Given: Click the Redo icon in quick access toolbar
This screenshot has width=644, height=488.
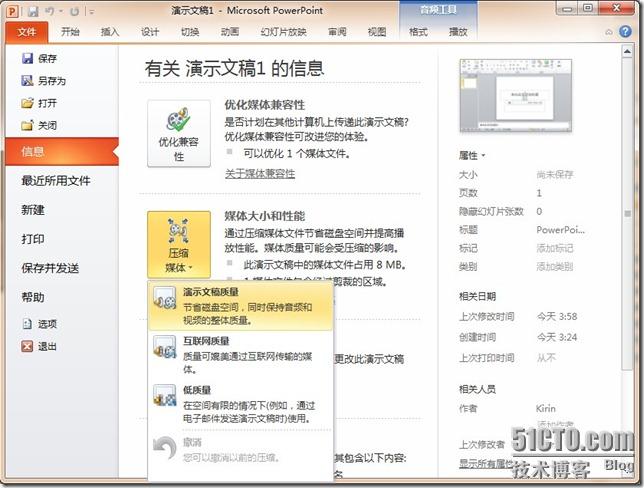Looking at the screenshot, I should tap(74, 12).
